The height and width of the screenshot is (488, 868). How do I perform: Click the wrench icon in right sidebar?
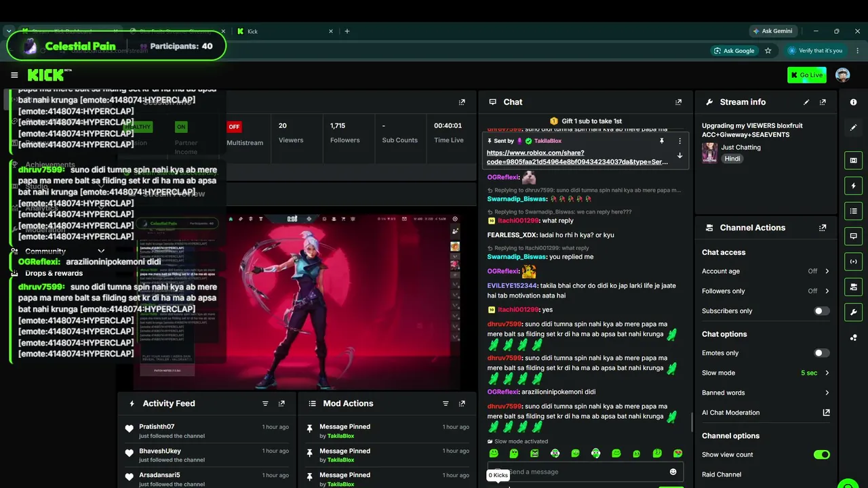point(854,312)
